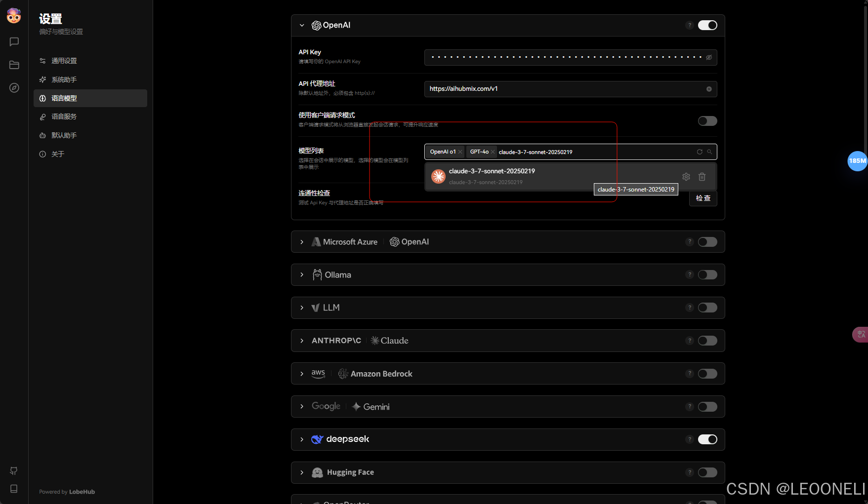The image size is (868, 504).
Task: Open the docs book icon at sidebar bottom
Action: click(x=14, y=489)
